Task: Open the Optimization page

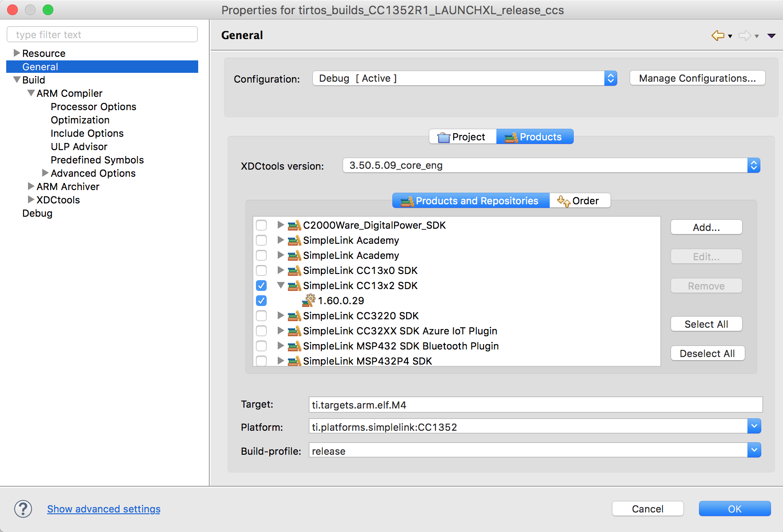Action: [80, 120]
